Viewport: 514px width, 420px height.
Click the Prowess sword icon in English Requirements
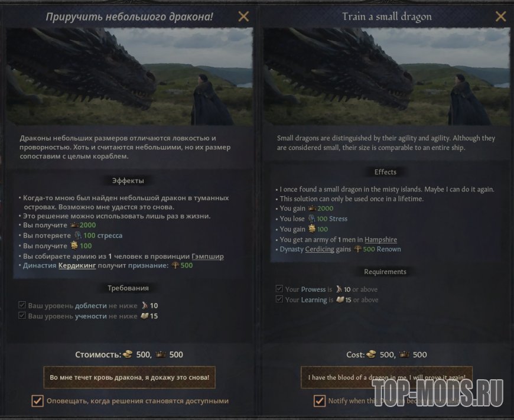pyautogui.click(x=339, y=289)
